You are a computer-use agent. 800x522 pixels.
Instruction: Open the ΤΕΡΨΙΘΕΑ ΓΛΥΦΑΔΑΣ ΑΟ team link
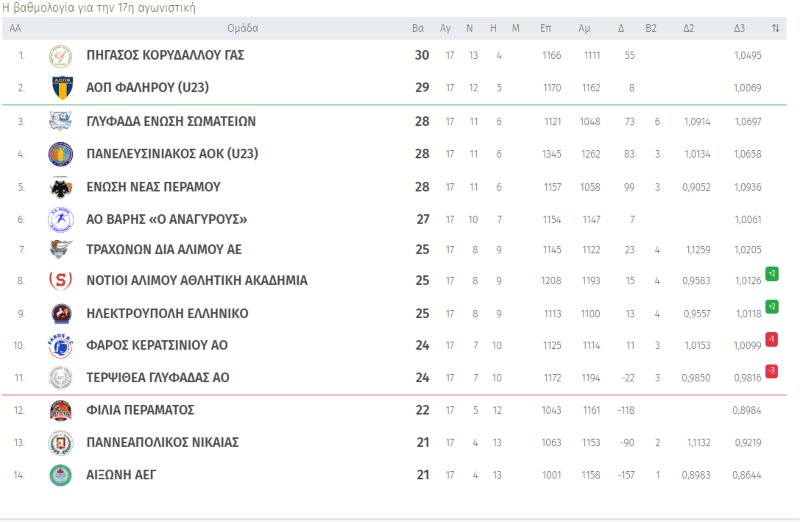158,377
